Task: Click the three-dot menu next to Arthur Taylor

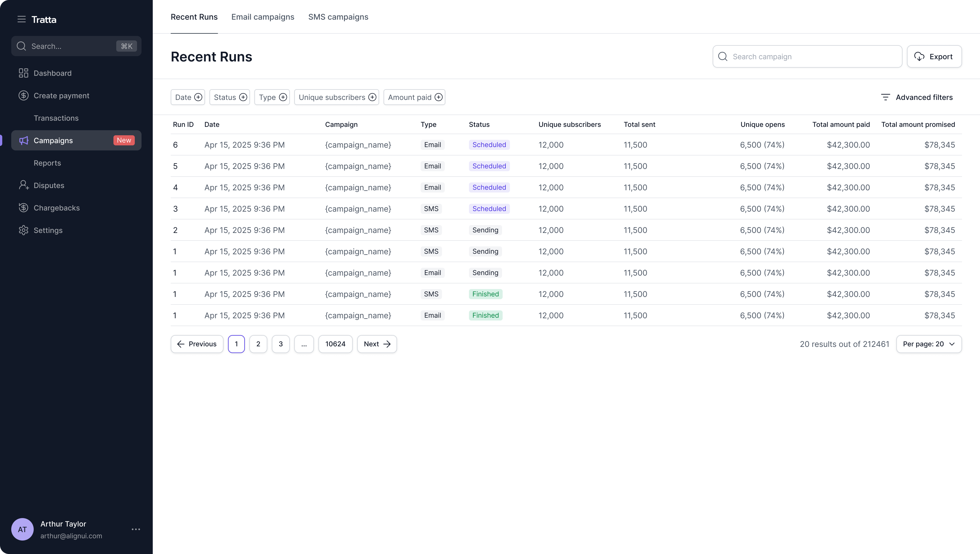Action: [x=136, y=529]
